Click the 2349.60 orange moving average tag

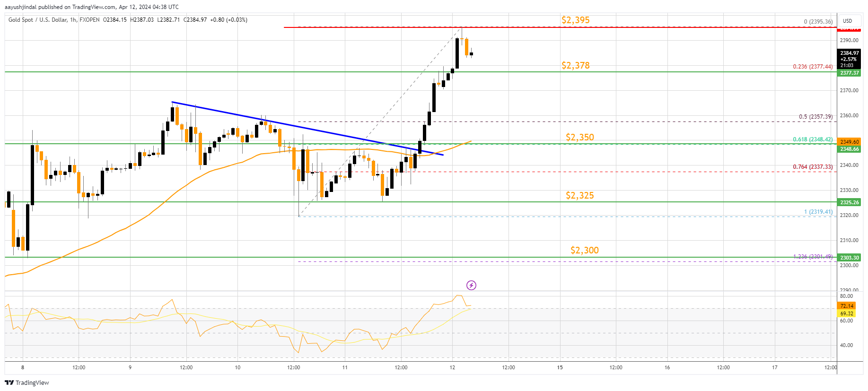point(850,142)
